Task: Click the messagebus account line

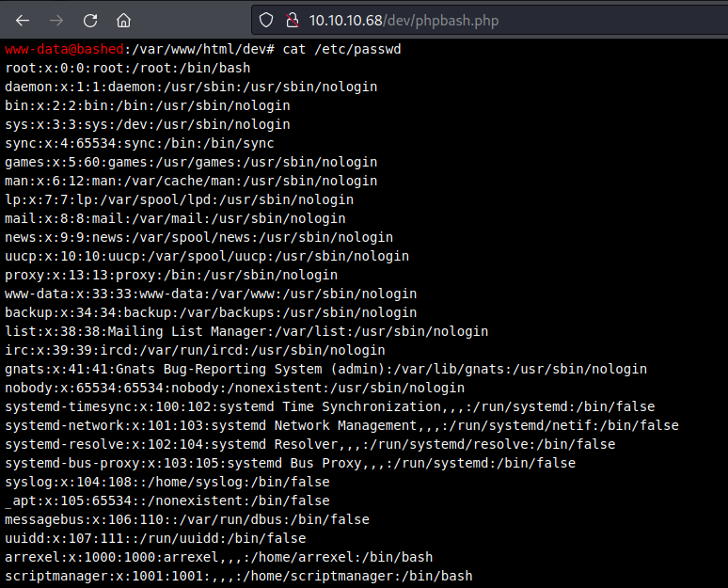Action: (186, 519)
